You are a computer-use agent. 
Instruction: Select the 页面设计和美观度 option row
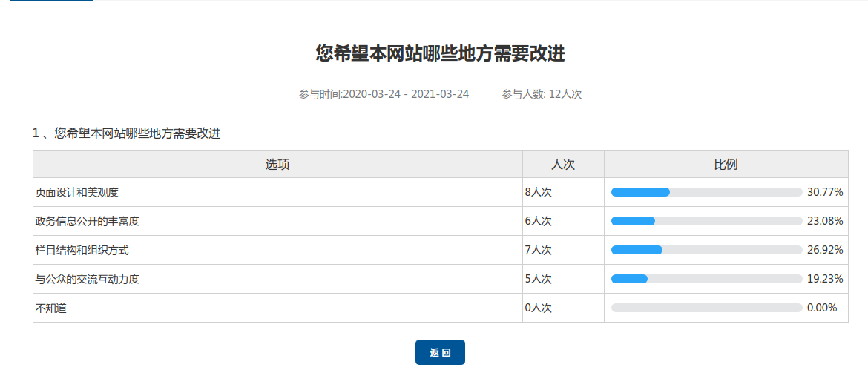click(77, 192)
